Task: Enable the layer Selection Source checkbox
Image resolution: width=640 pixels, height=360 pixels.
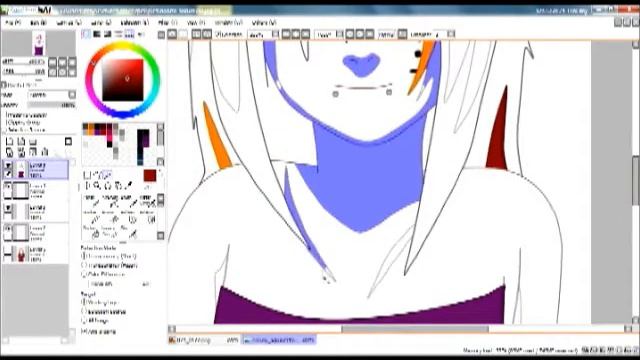Action: point(25,130)
